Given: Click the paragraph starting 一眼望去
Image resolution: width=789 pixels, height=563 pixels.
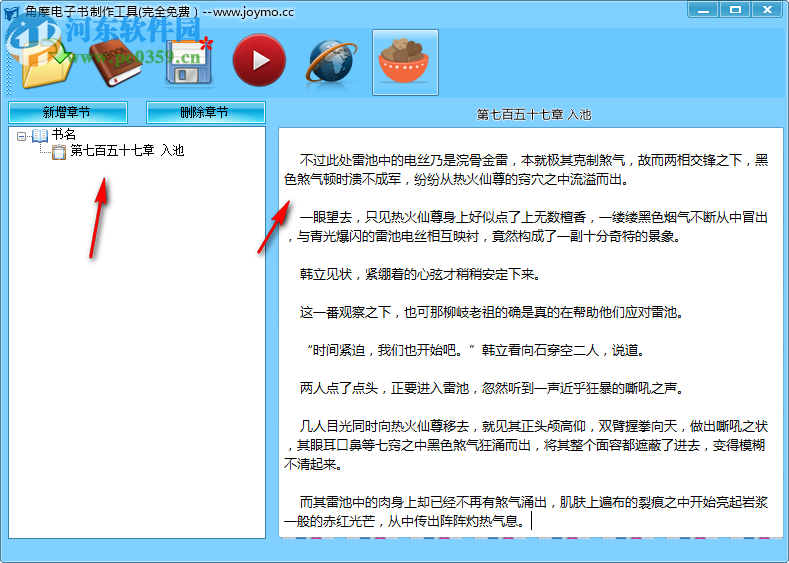Looking at the screenshot, I should [x=526, y=226].
